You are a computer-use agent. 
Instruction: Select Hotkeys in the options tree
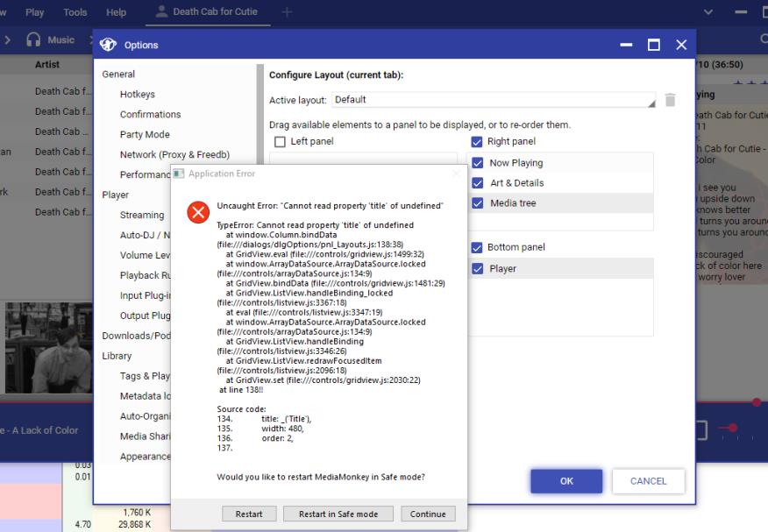137,95
